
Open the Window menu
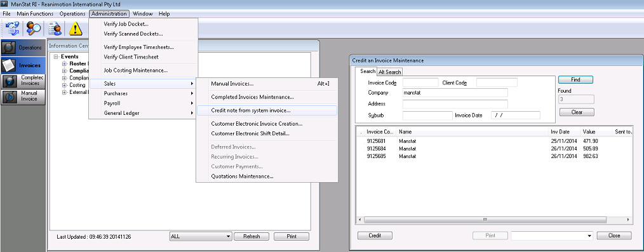(x=142, y=13)
